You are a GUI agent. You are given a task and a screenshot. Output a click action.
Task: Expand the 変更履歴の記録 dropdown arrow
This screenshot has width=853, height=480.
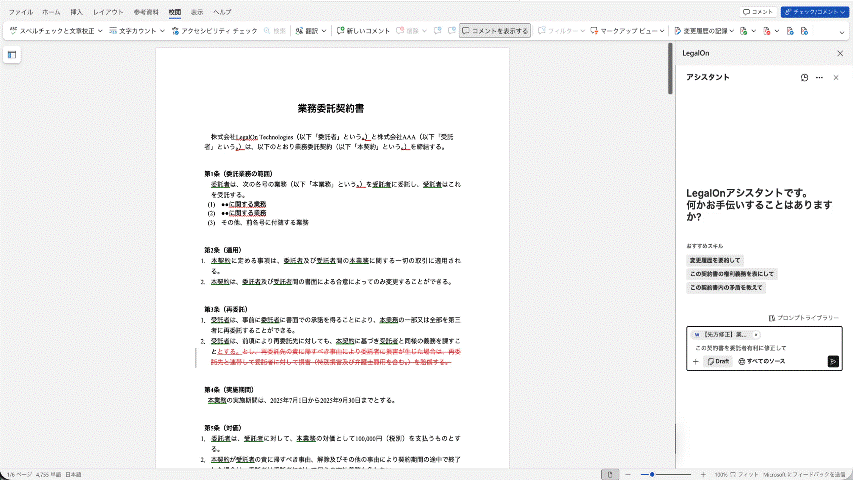click(732, 31)
